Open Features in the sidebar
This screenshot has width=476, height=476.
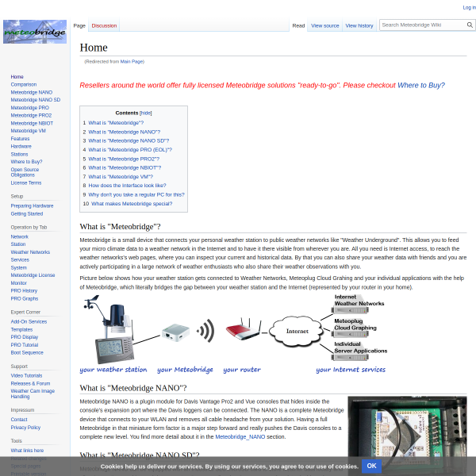pos(20,139)
